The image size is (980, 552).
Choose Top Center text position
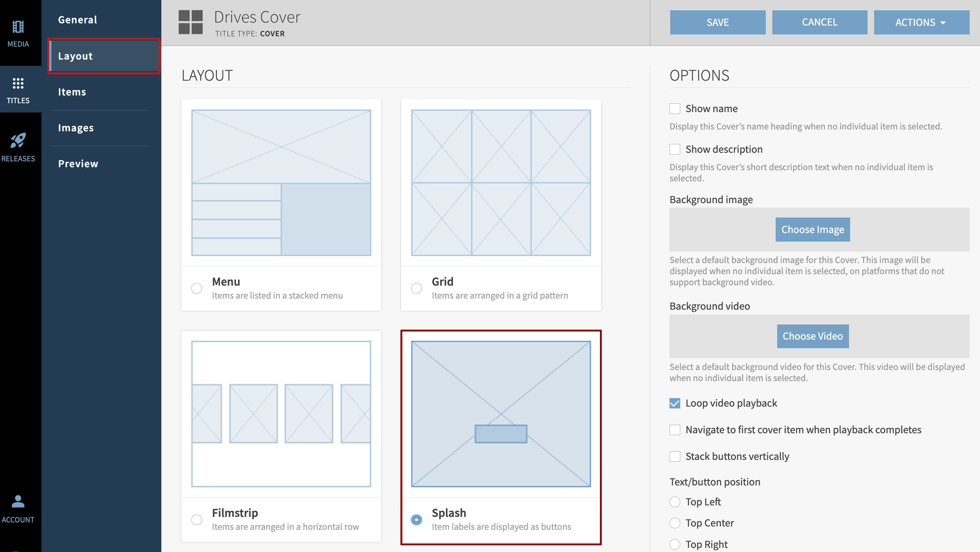pyautogui.click(x=675, y=523)
